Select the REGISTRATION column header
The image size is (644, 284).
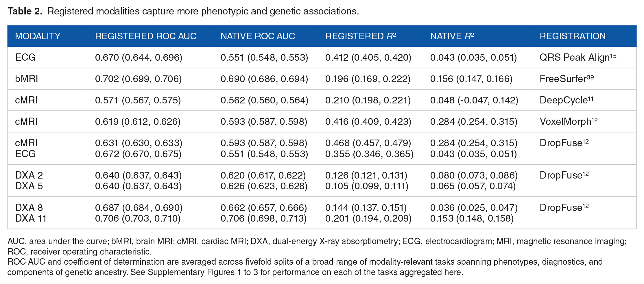[x=573, y=36]
